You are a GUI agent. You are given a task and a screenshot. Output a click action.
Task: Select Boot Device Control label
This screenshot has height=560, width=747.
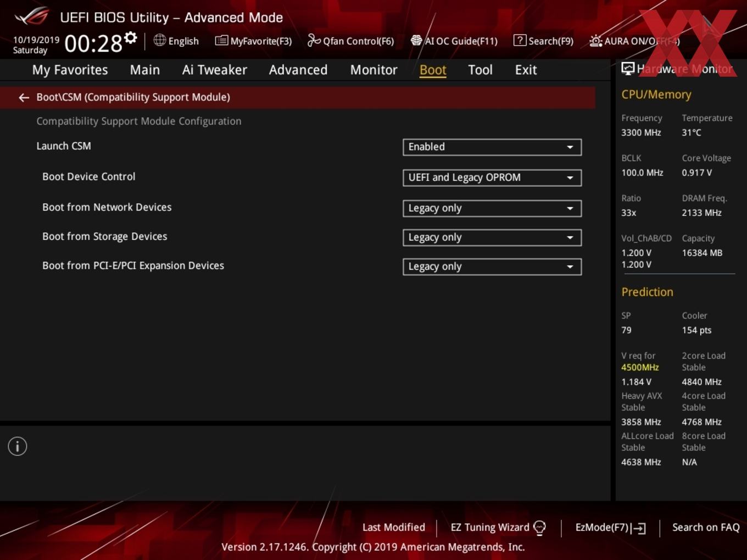tap(89, 177)
